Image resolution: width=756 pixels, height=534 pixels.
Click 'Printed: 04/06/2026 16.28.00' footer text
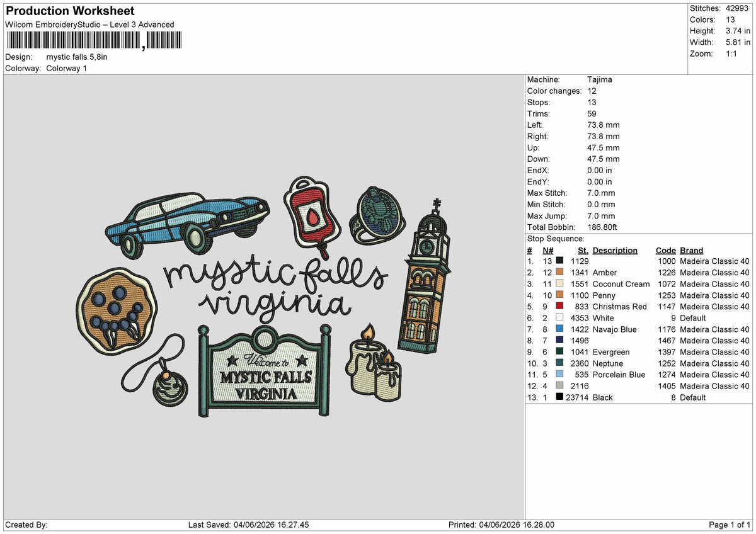click(501, 525)
